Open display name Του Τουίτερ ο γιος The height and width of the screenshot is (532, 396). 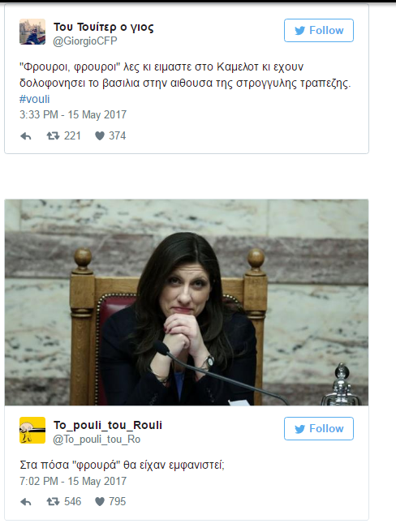coord(104,27)
